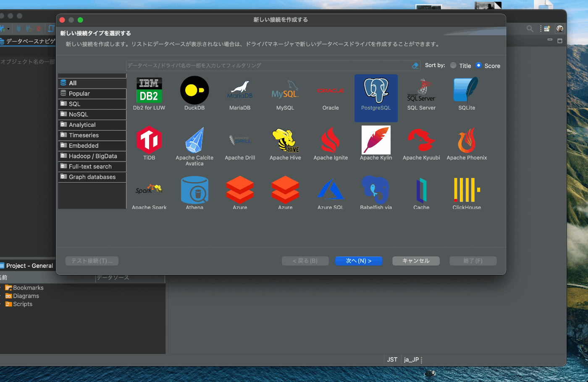Select the Athena database icon
Screen dimensions: 588x382
[194, 190]
